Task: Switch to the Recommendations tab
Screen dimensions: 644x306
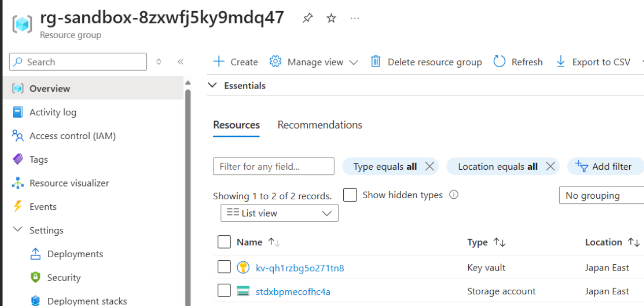Action: coord(320,125)
